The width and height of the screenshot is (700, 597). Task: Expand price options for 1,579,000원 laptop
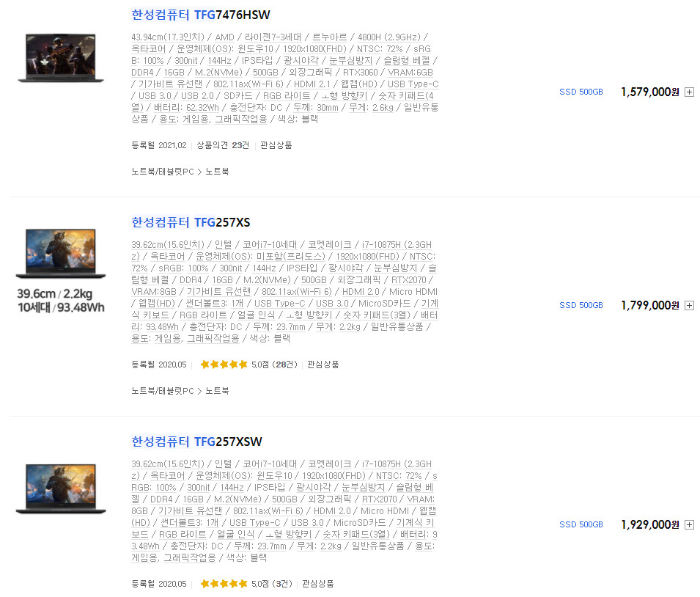pos(689,92)
